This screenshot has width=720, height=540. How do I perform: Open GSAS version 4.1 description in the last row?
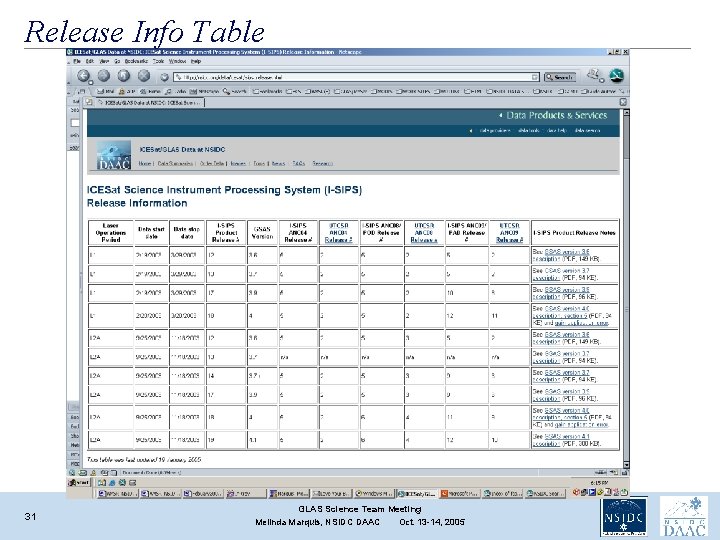(561, 440)
